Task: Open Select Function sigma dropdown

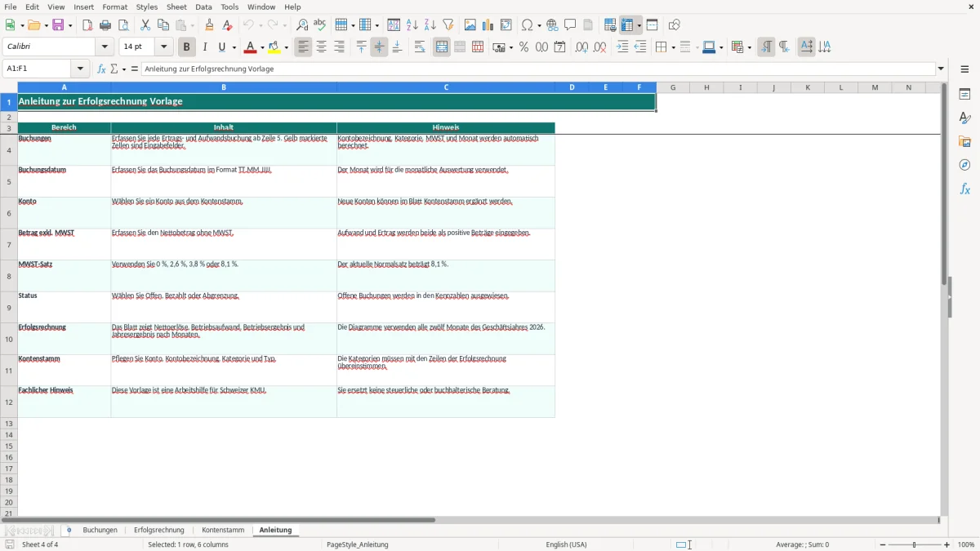Action: (x=122, y=69)
